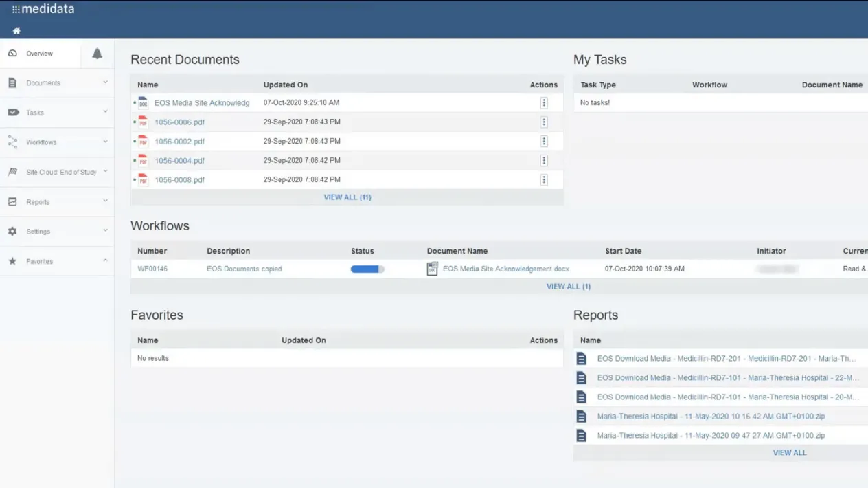Open actions menu for 1056-0006.pdf
868x488 pixels.
click(543, 122)
